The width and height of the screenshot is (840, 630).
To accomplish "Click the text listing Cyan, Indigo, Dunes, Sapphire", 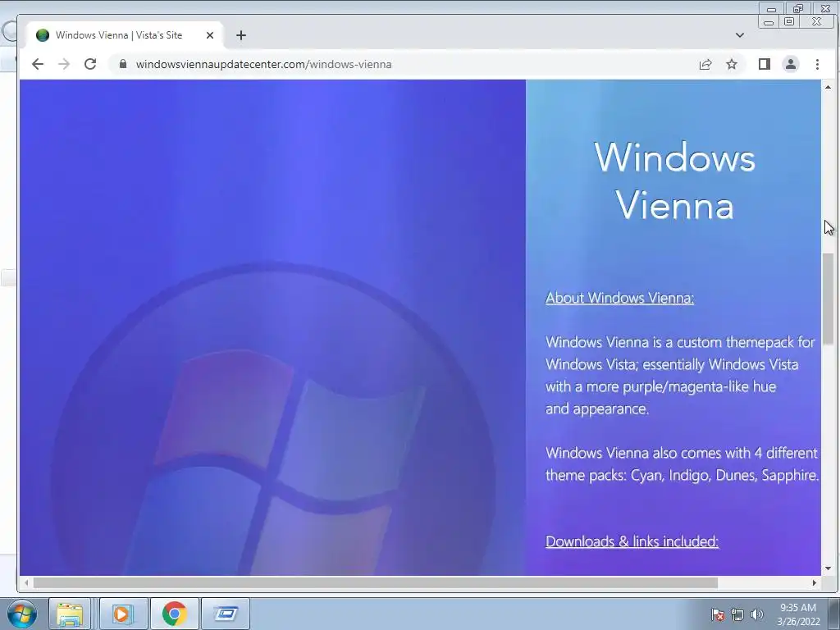I will [x=682, y=464].
